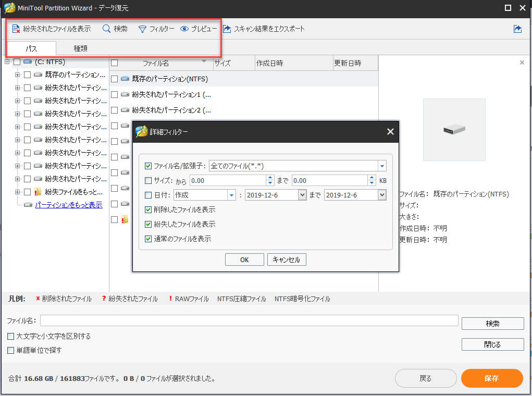Image resolution: width=532 pixels, height=396 pixels.
Task: Switch to the パス tab
Action: click(x=31, y=48)
